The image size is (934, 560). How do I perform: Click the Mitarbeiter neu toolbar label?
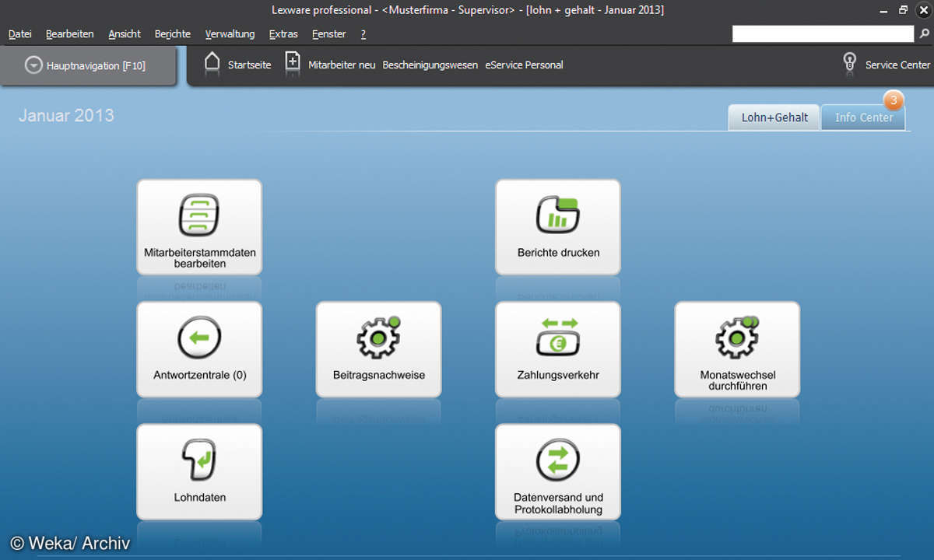(342, 65)
